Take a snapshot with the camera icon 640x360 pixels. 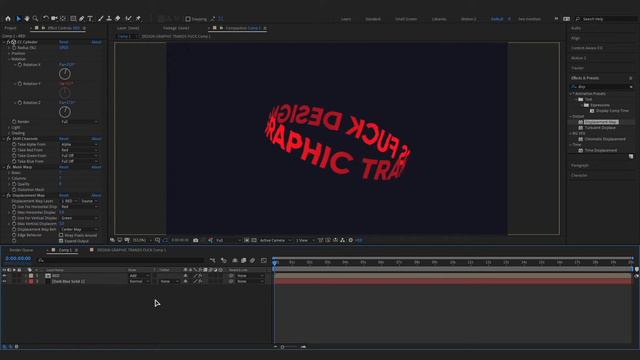(196, 240)
